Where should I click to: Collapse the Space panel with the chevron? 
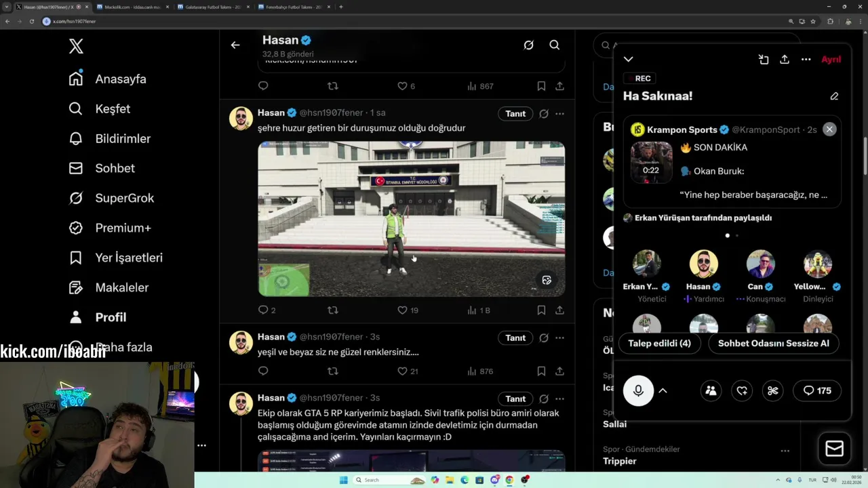coord(629,59)
